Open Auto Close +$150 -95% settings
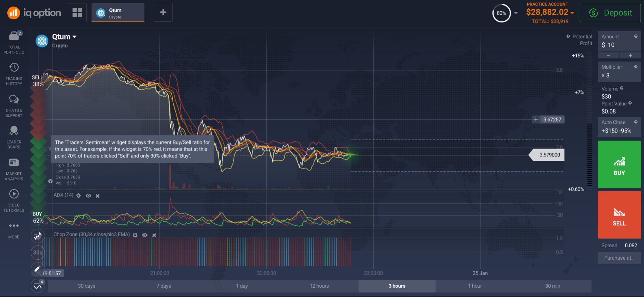The image size is (644, 297). point(619,127)
